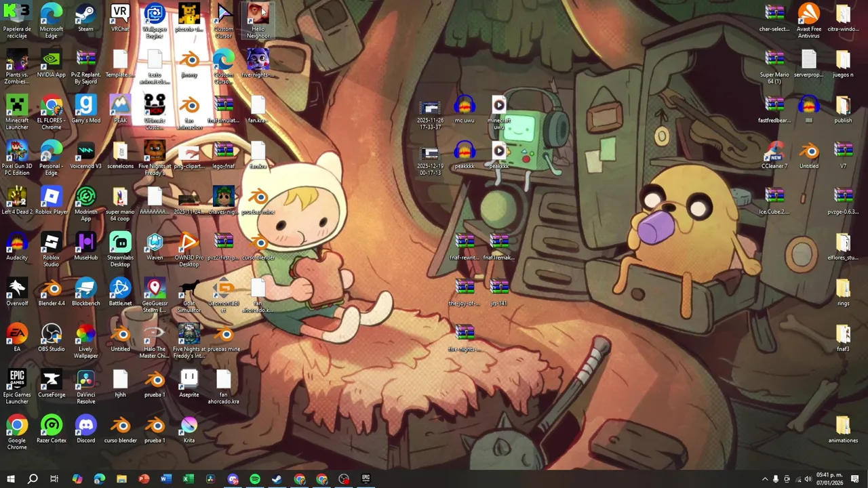The height and width of the screenshot is (488, 868).
Task: Launch the Steam desktop shortcut
Action: (x=85, y=18)
